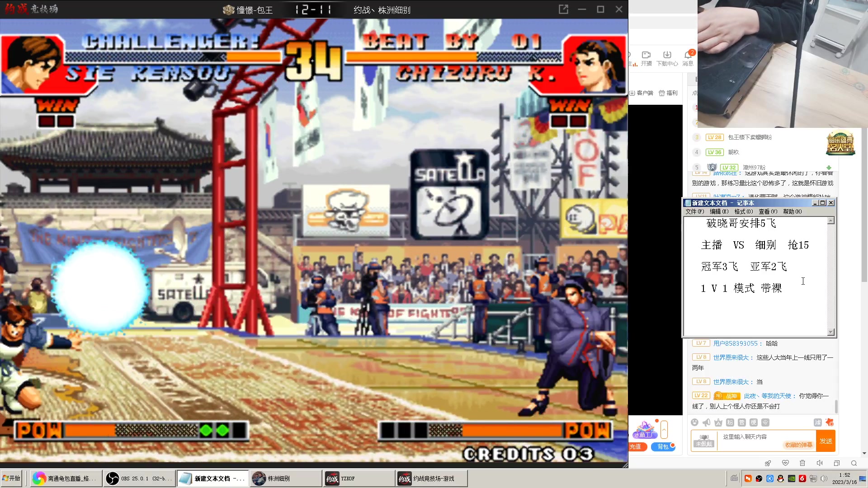Click the orange star effects icon in chat
The image size is (868, 488).
[830, 422]
